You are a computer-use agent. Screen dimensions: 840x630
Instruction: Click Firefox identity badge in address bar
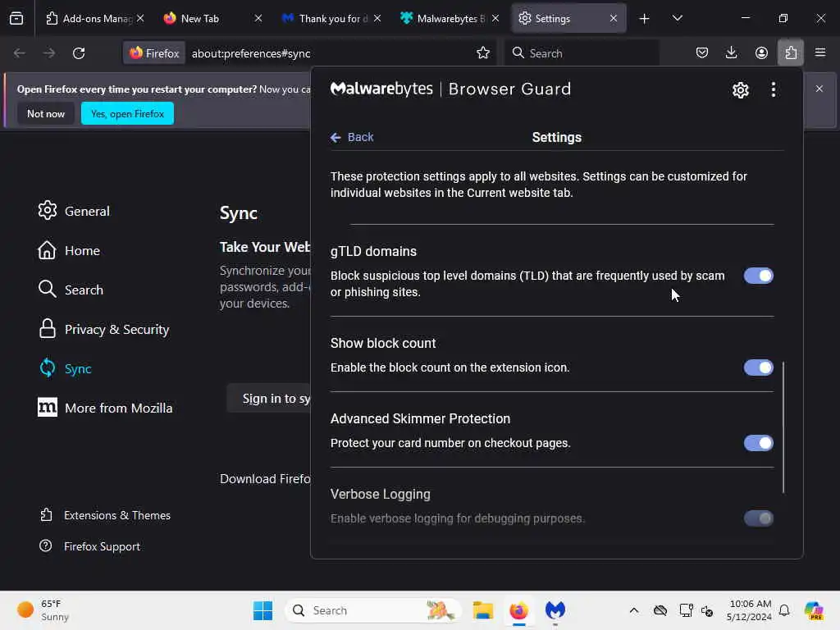coord(154,53)
